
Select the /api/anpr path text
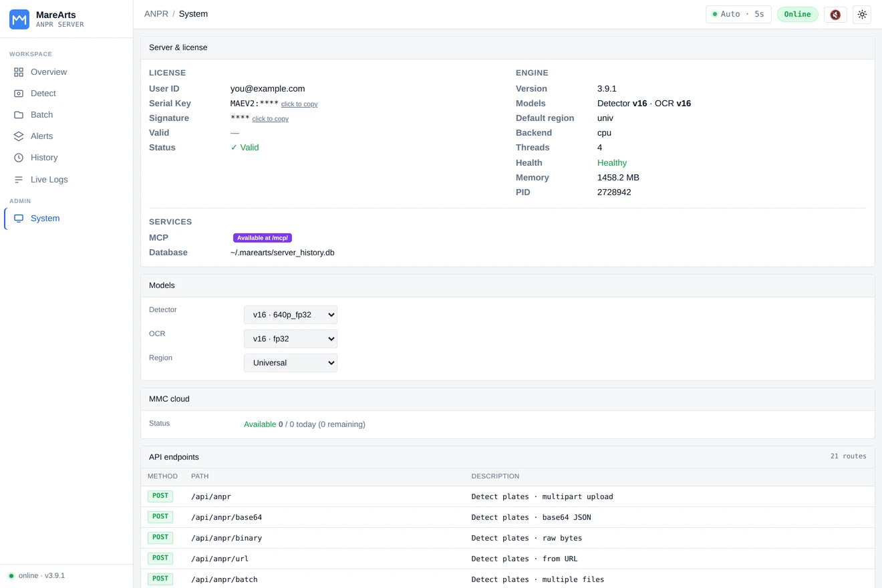coord(211,496)
